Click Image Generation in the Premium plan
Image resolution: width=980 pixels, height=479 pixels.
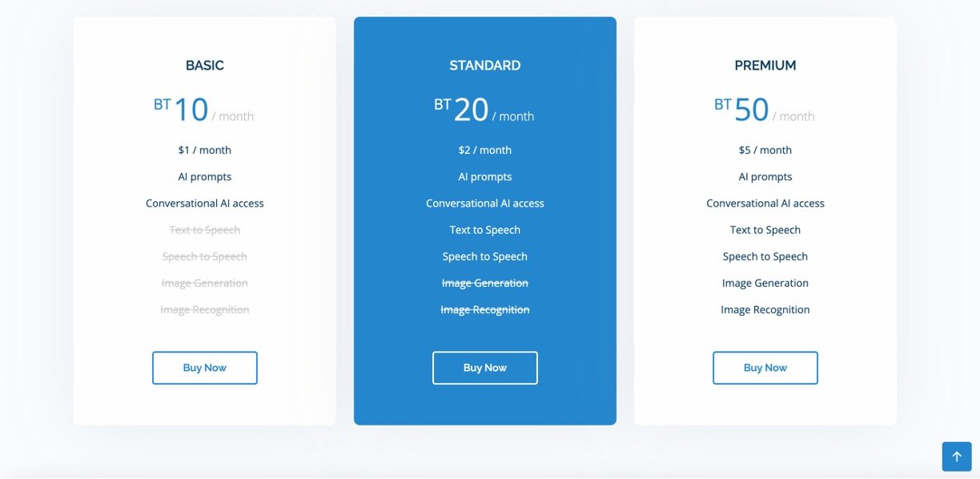765,283
